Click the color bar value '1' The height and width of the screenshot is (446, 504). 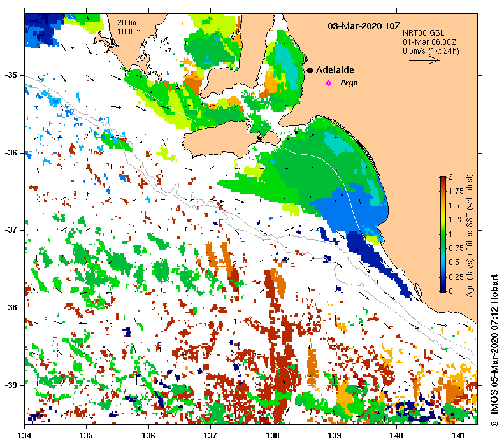450,234
